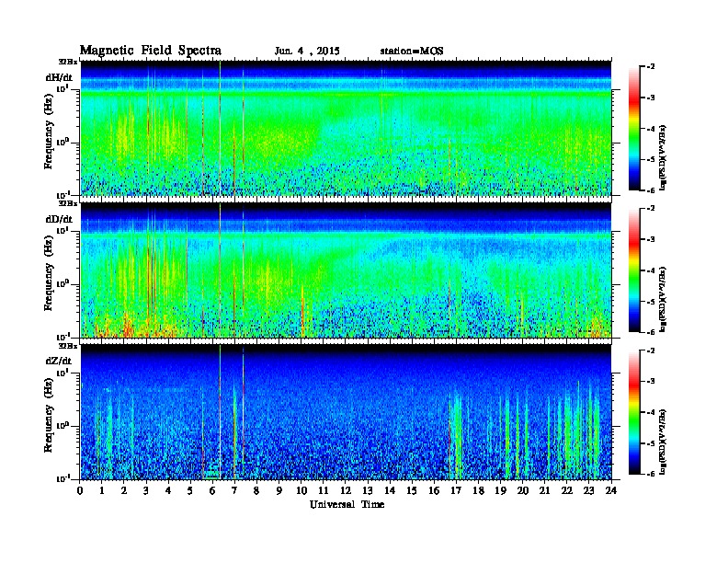Viewport: 728px width, 563px height.
Task: Click the "-3" label on the dZ/dt color bar
Action: point(651,382)
